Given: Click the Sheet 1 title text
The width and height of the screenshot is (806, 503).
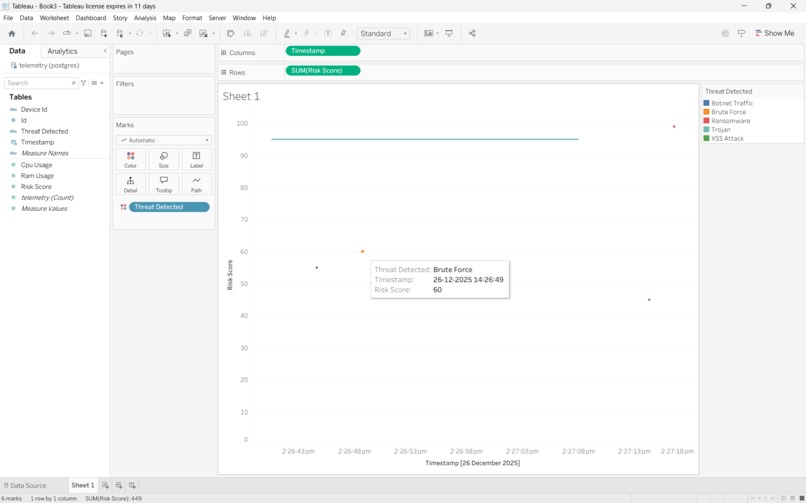Looking at the screenshot, I should tap(241, 96).
